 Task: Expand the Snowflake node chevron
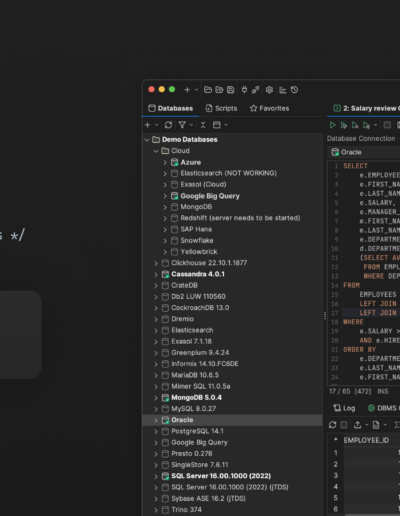(x=165, y=241)
